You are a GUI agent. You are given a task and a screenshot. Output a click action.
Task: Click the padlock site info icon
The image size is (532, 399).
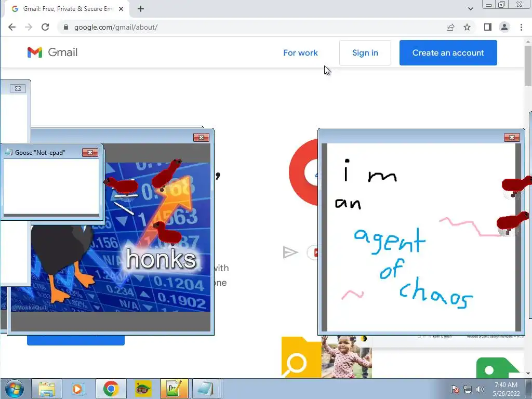[66, 27]
